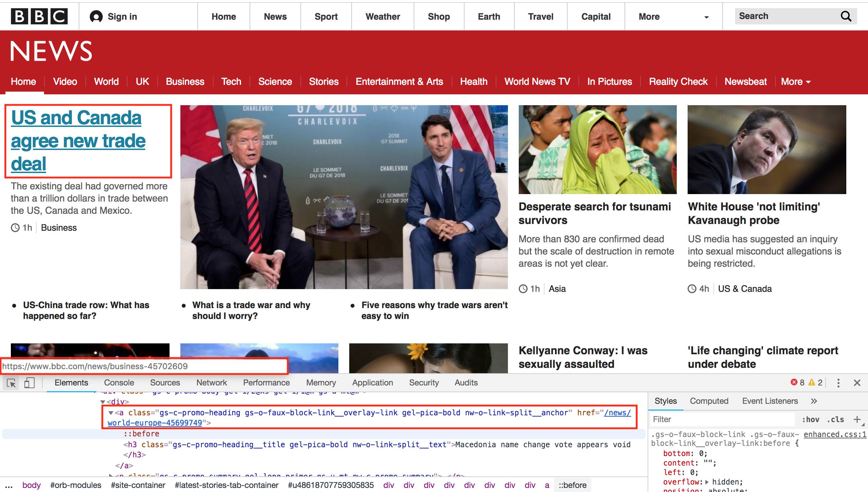Switch to the Computed styles tab
868x492 pixels.
point(709,401)
